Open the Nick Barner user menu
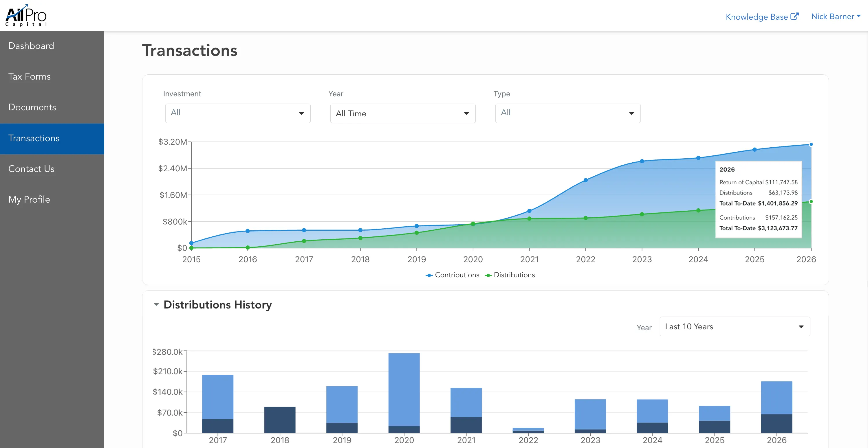The height and width of the screenshot is (448, 868). 836,16
